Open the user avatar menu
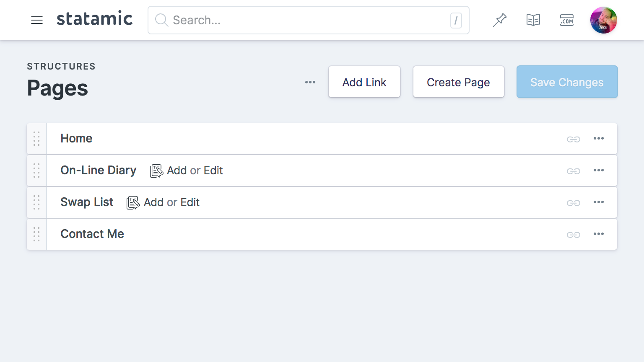 [x=603, y=20]
